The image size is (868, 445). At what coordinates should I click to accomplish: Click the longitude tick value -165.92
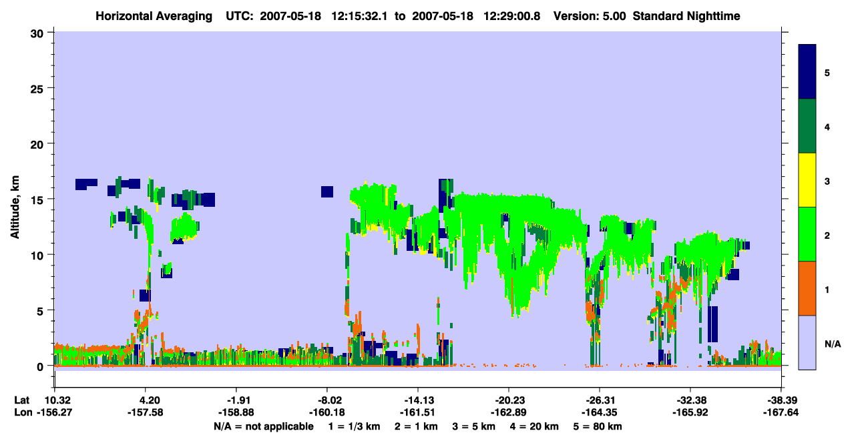pos(690,412)
